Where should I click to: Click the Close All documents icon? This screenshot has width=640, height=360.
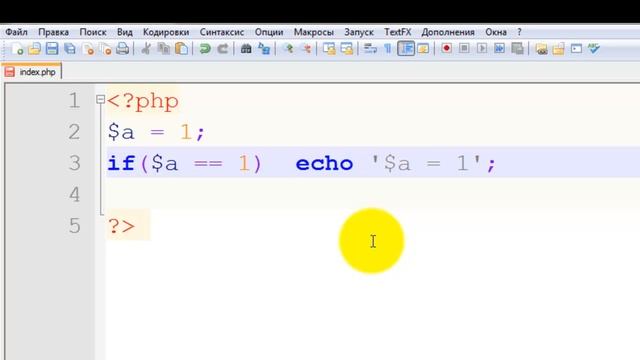(x=105, y=49)
